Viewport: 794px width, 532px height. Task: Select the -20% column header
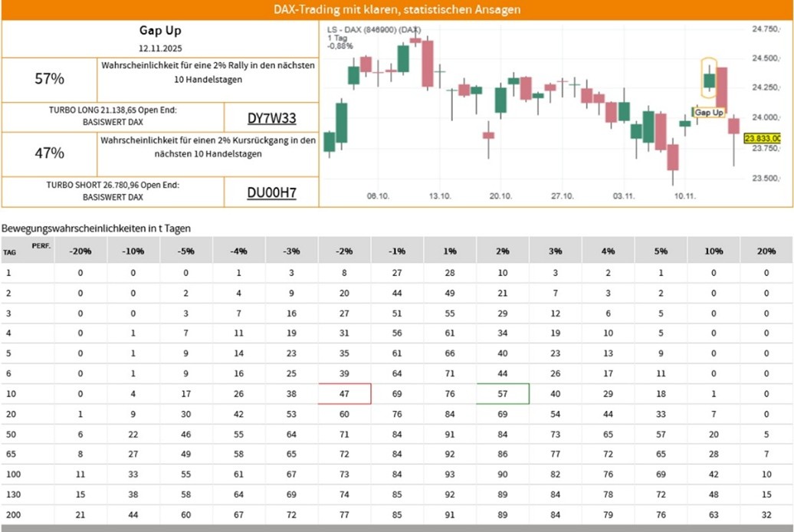tap(80, 251)
